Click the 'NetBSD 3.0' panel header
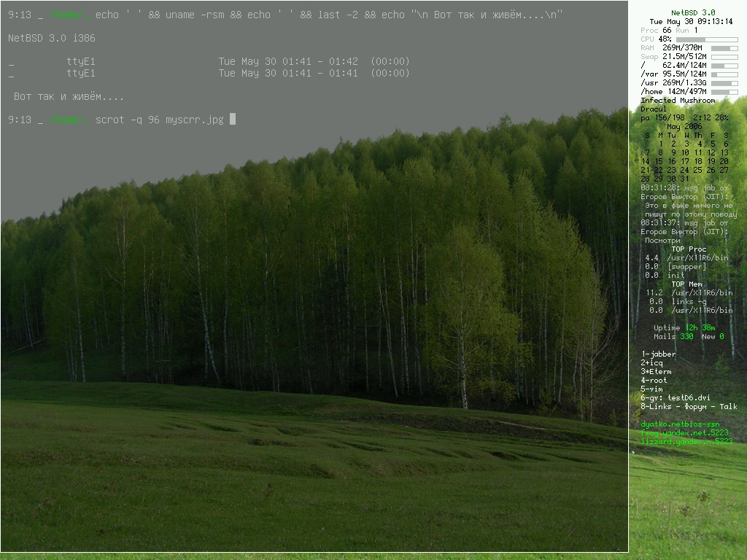The width and height of the screenshot is (747, 560). click(693, 13)
